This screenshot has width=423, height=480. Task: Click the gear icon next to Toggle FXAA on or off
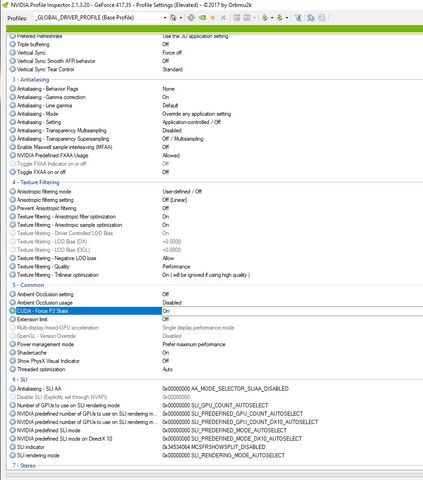pos(13,172)
